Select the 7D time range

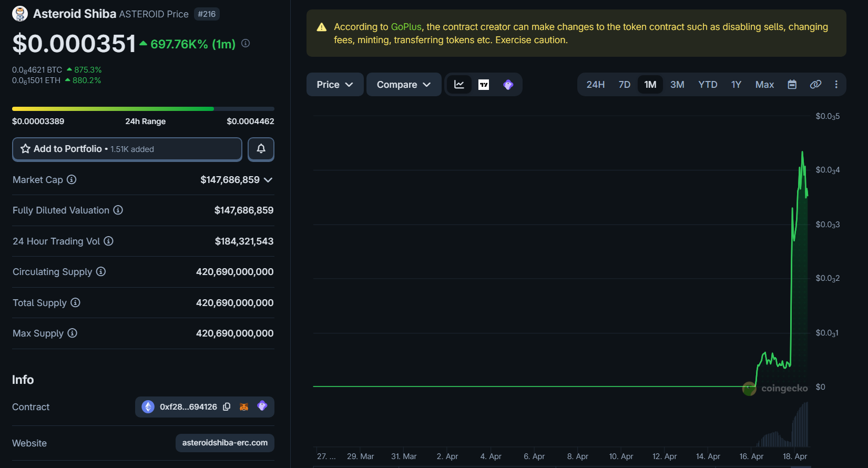click(x=625, y=85)
